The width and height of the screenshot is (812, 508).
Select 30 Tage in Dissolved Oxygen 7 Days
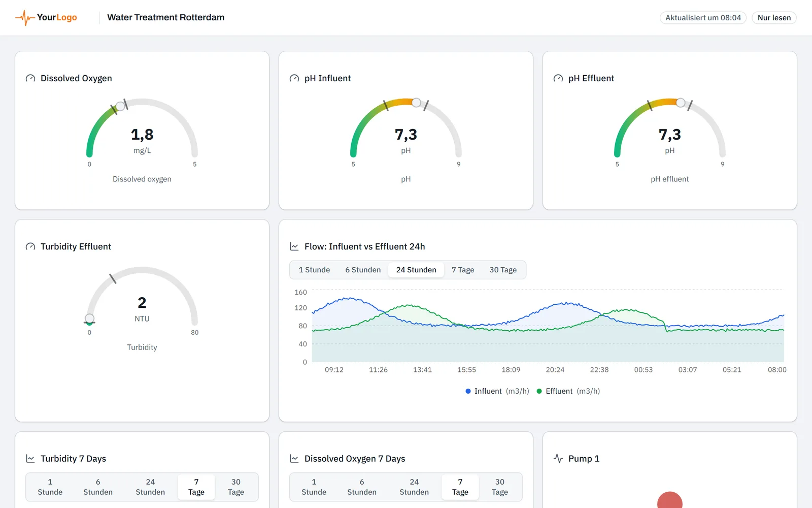(500, 487)
